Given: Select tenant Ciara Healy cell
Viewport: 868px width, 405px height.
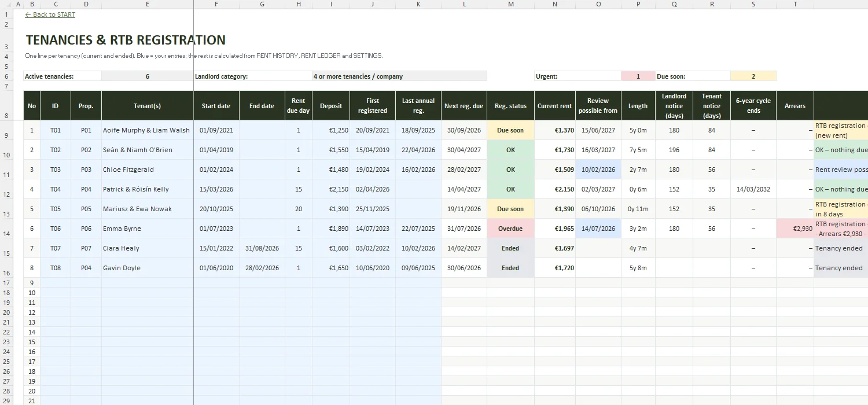Looking at the screenshot, I should coord(148,248).
